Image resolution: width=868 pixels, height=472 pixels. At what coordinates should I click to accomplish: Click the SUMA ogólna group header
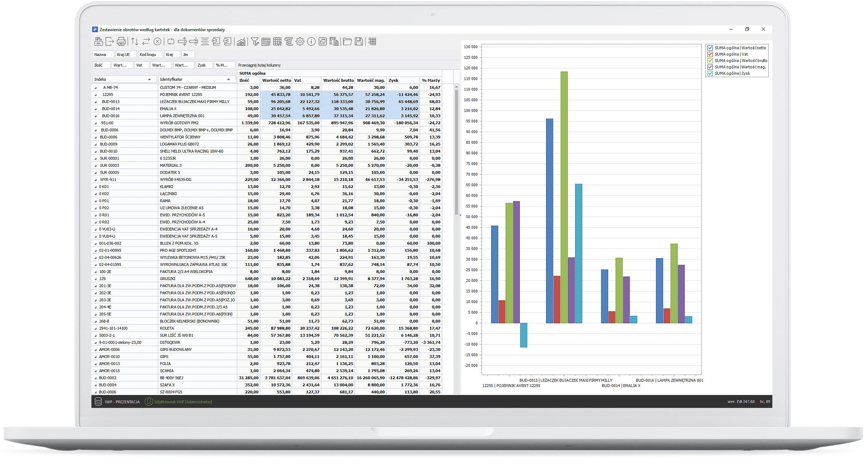pyautogui.click(x=339, y=73)
